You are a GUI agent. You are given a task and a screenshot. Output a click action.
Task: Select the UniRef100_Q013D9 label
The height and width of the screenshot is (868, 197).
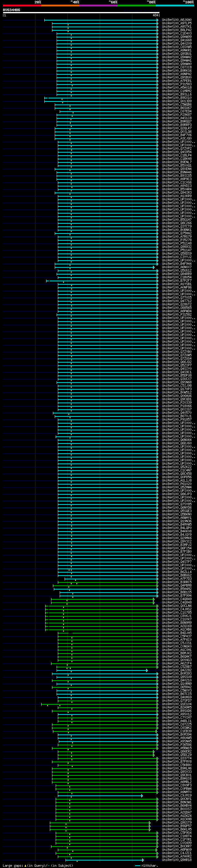[x=177, y=101]
